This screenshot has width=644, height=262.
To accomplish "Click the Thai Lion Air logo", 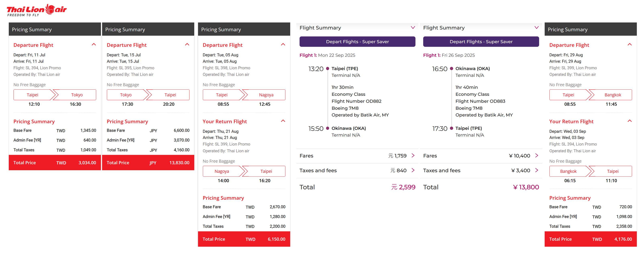I will [x=37, y=10].
